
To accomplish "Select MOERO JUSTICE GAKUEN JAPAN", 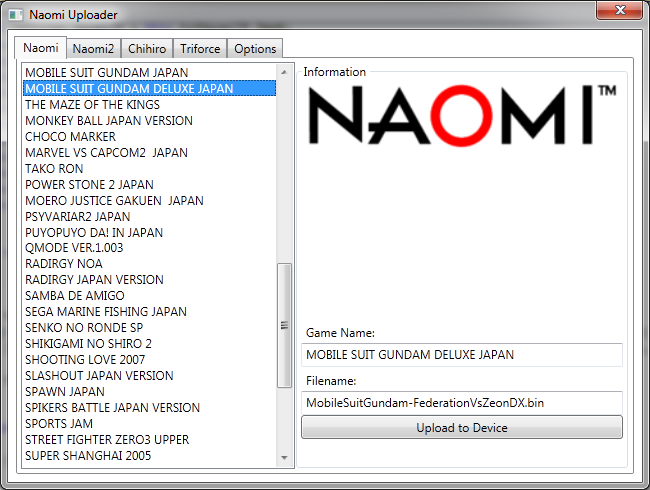I will (149, 200).
